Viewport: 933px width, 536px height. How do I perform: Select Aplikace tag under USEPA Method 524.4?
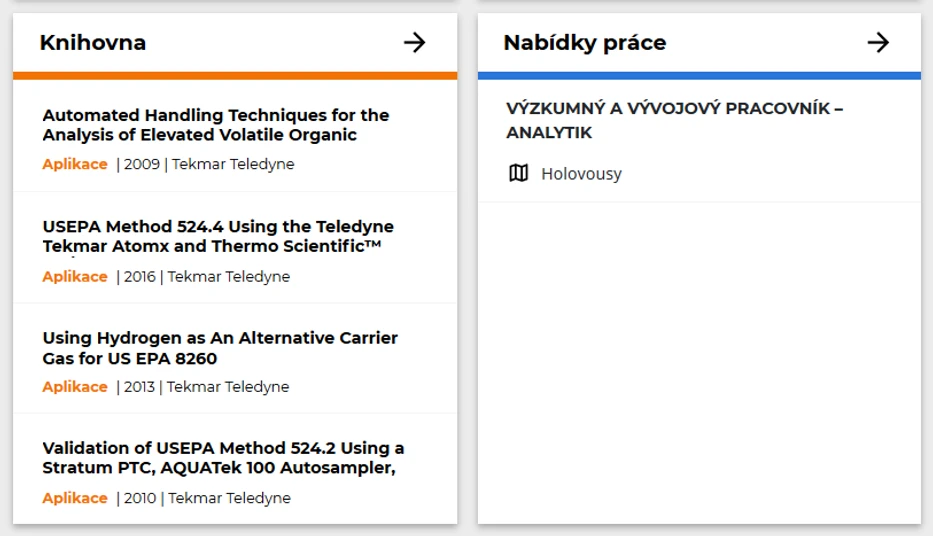(75, 276)
